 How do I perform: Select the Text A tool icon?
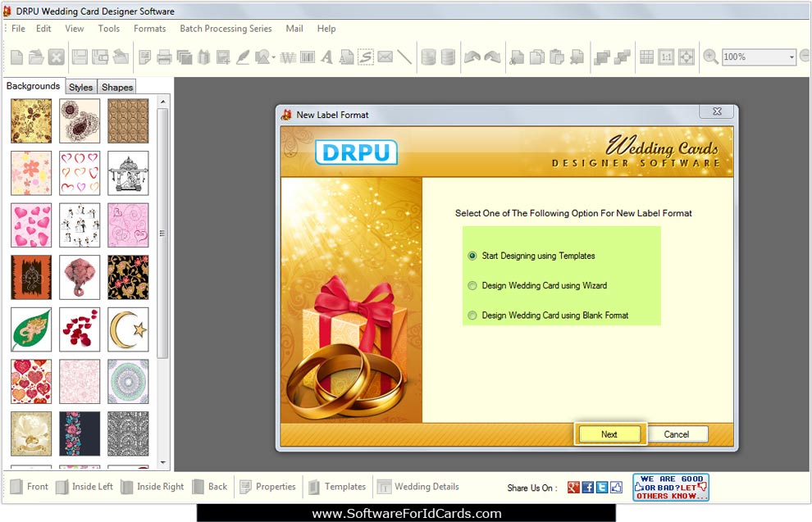point(326,57)
